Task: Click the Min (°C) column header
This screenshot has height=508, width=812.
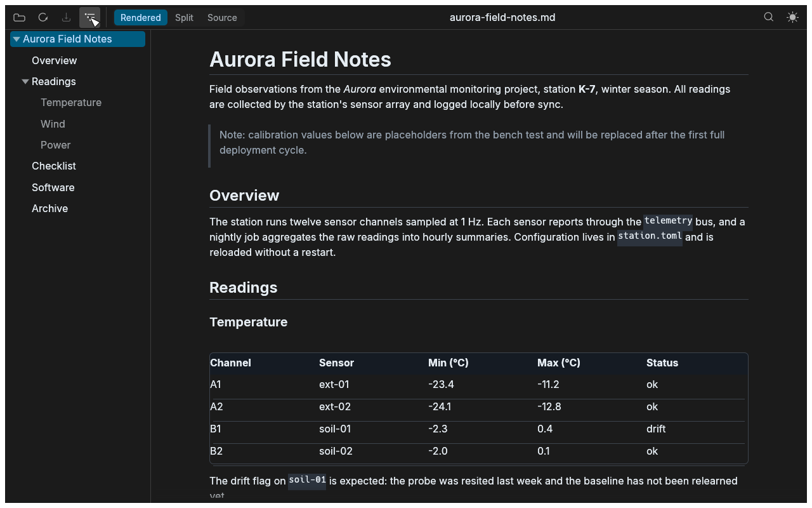Action: [x=449, y=363]
